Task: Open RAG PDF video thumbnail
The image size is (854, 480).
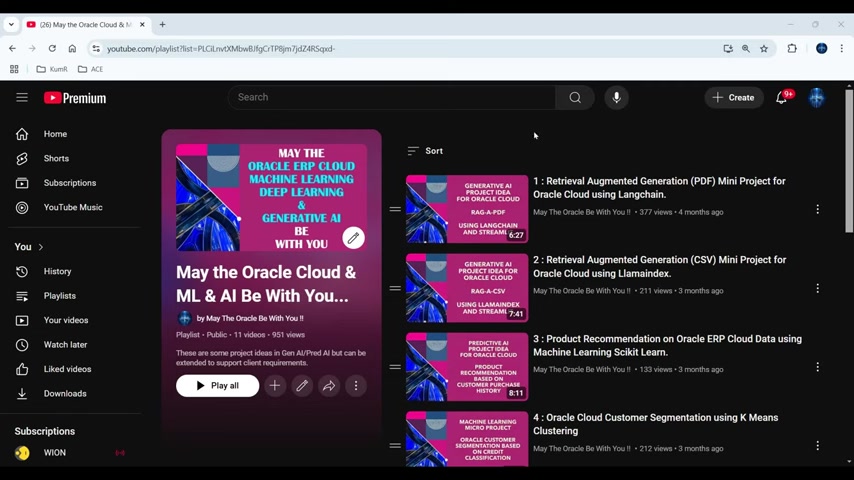Action: click(x=467, y=209)
